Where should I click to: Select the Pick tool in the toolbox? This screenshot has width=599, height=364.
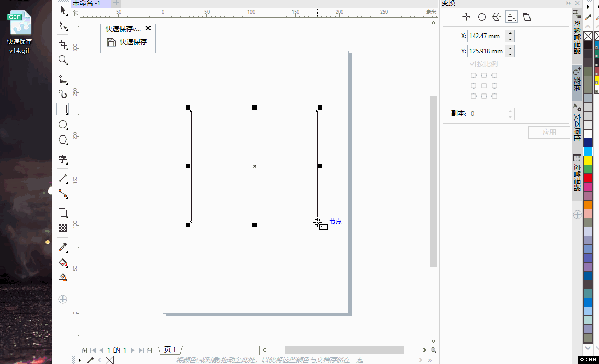point(63,10)
